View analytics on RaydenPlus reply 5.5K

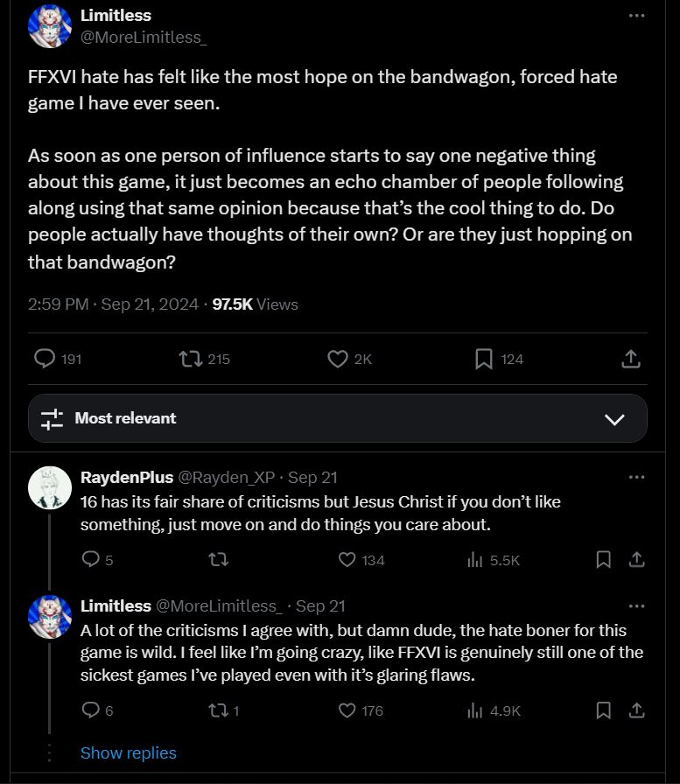tap(475, 559)
